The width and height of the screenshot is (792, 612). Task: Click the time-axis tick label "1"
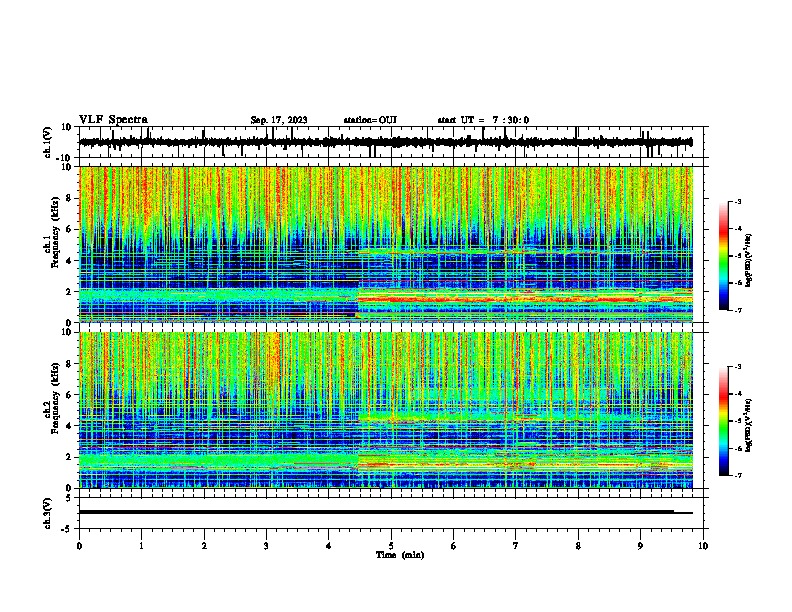141,546
